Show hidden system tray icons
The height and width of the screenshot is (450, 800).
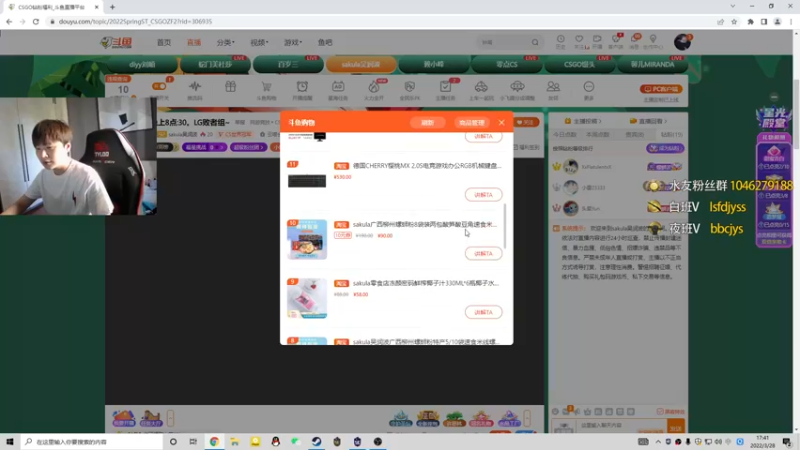tap(658, 442)
